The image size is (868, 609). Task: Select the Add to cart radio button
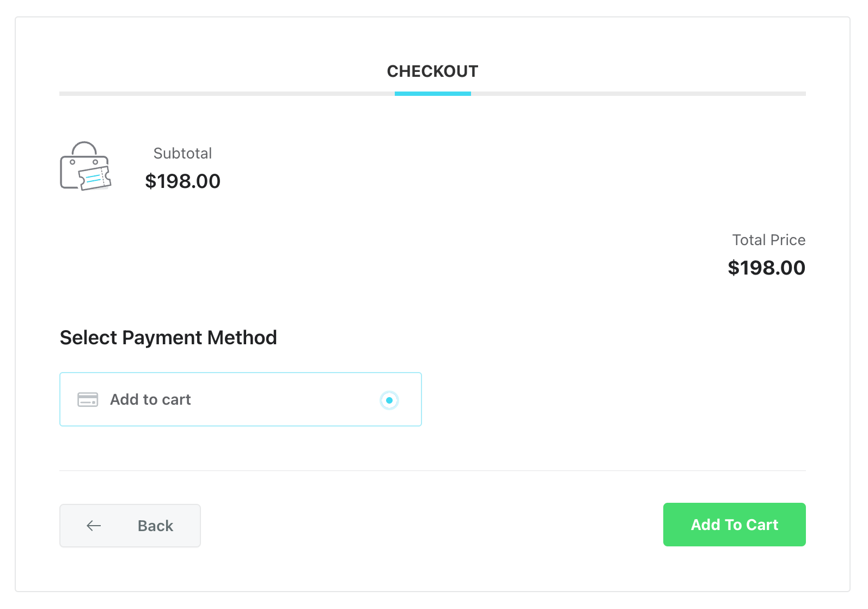pyautogui.click(x=389, y=400)
